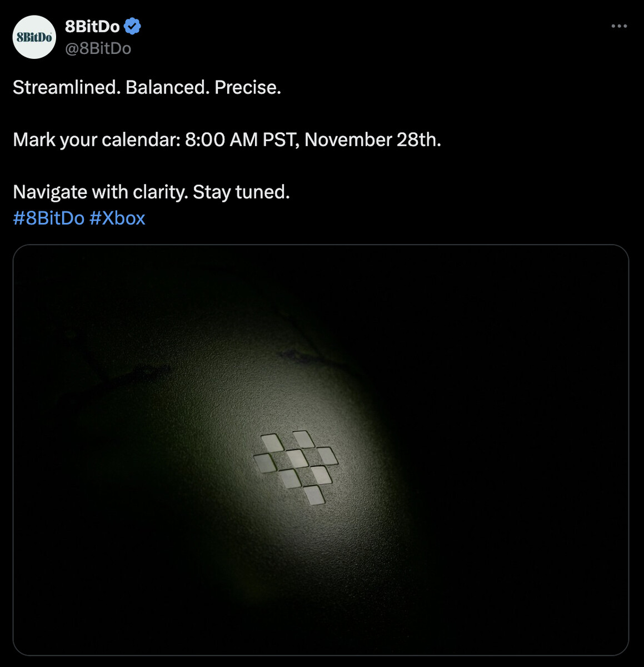Viewport: 644px width, 667px height.
Task: Open the three-dot more options menu
Action: click(x=619, y=26)
